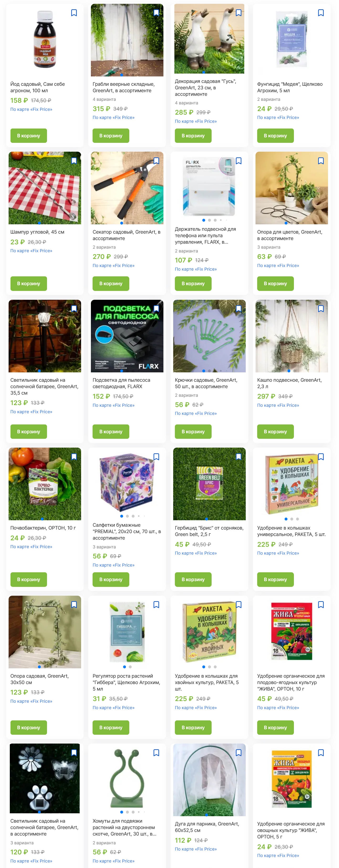This screenshot has height=868, width=339.
Task: Add Подсветка для пылесоса to cart
Action: point(111,431)
